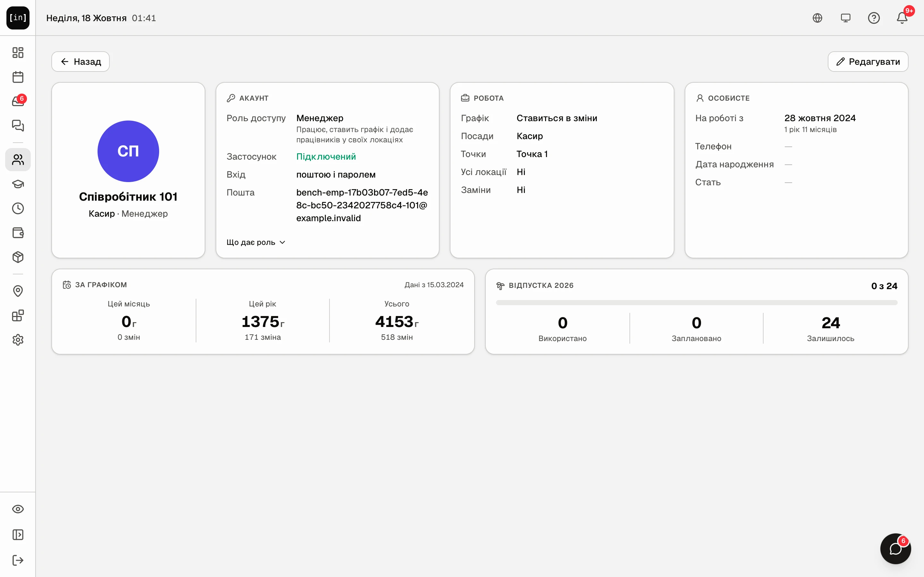This screenshot has width=924, height=577.
Task: Open the wallet payroll icon in sidebar
Action: (x=18, y=233)
